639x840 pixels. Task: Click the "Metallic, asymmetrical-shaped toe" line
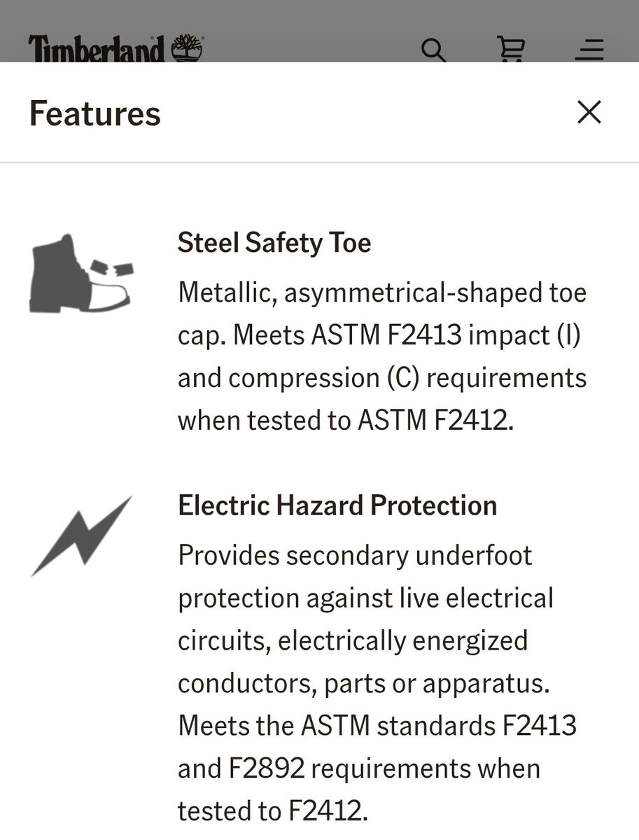click(x=382, y=292)
